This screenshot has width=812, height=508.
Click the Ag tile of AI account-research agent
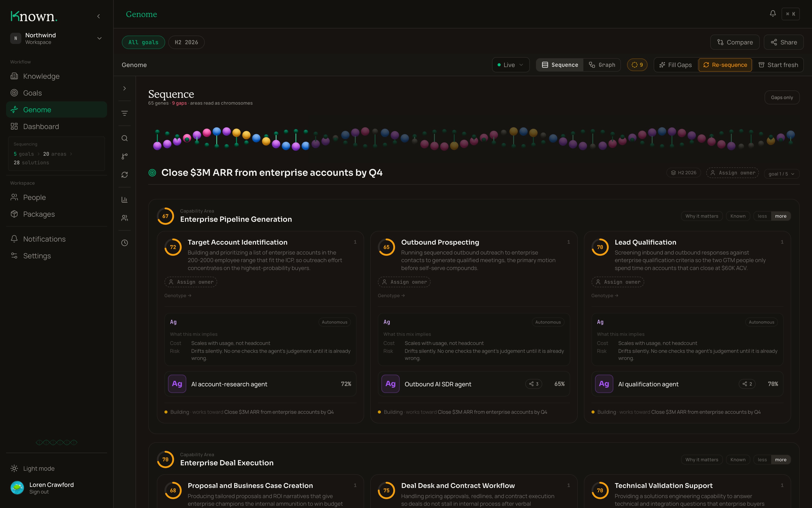click(177, 384)
